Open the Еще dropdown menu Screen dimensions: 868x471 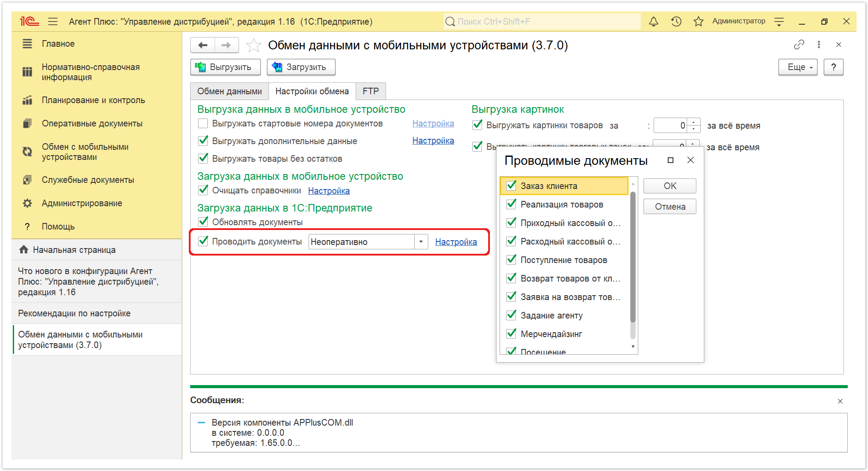click(x=798, y=67)
